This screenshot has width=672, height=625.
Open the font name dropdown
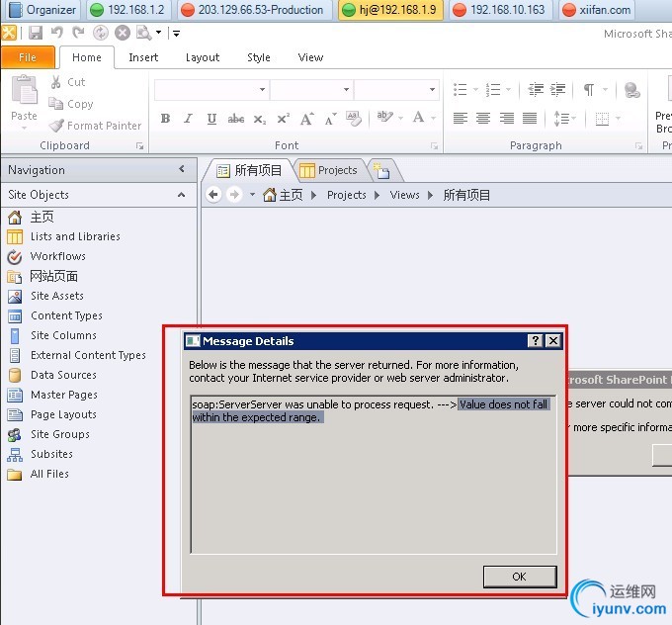click(x=346, y=90)
